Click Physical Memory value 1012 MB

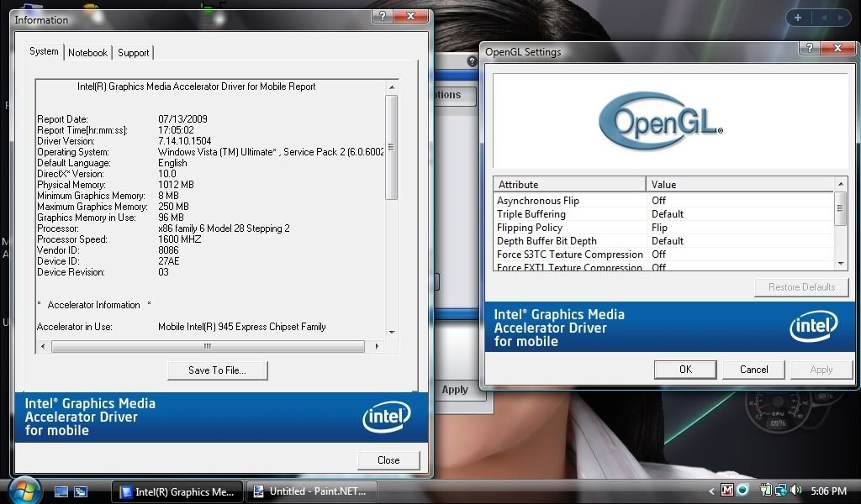point(176,185)
